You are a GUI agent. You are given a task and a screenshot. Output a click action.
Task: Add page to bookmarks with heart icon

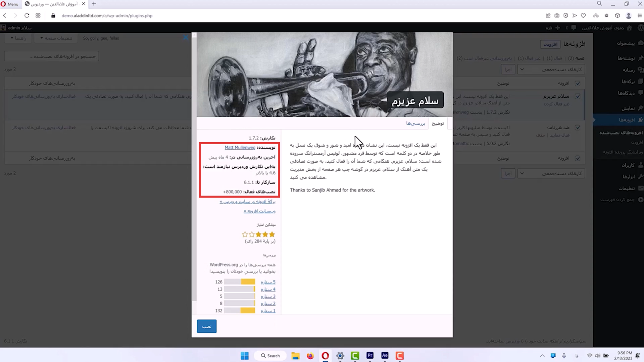pyautogui.click(x=583, y=16)
